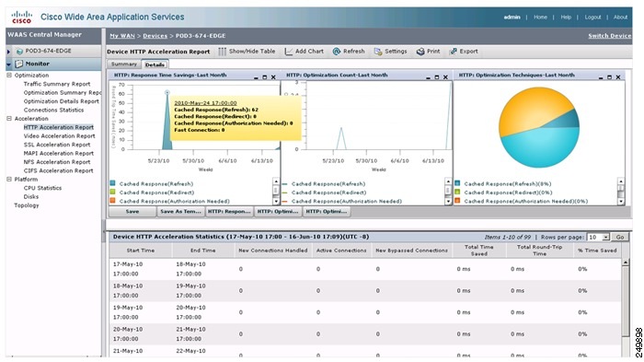Open Optimization Details Report
This screenshot has width=644, height=362.
coord(62,101)
